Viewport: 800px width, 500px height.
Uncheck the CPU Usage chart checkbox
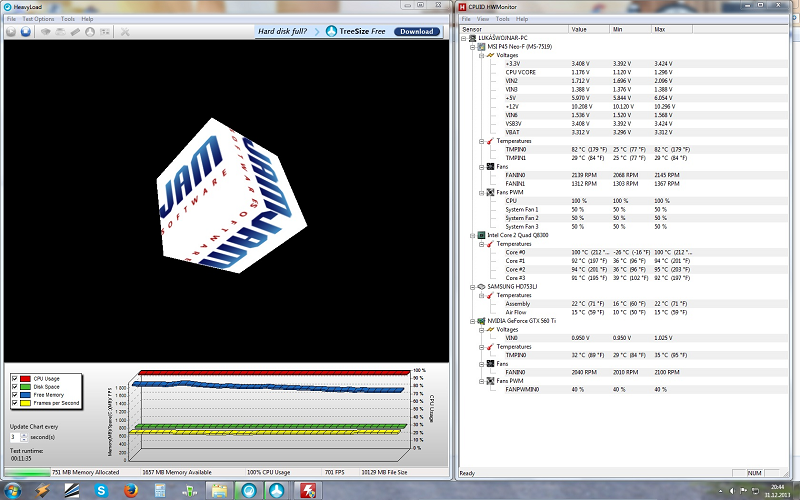pyautogui.click(x=14, y=379)
